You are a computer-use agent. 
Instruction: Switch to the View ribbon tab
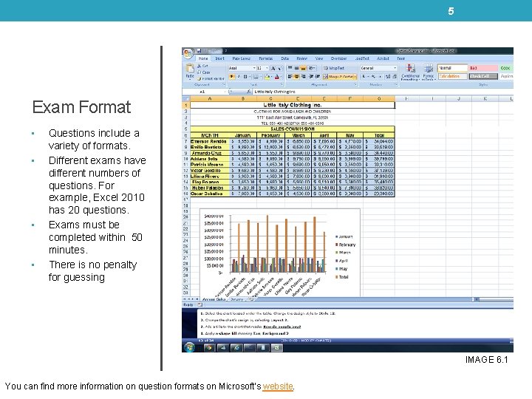click(x=319, y=58)
